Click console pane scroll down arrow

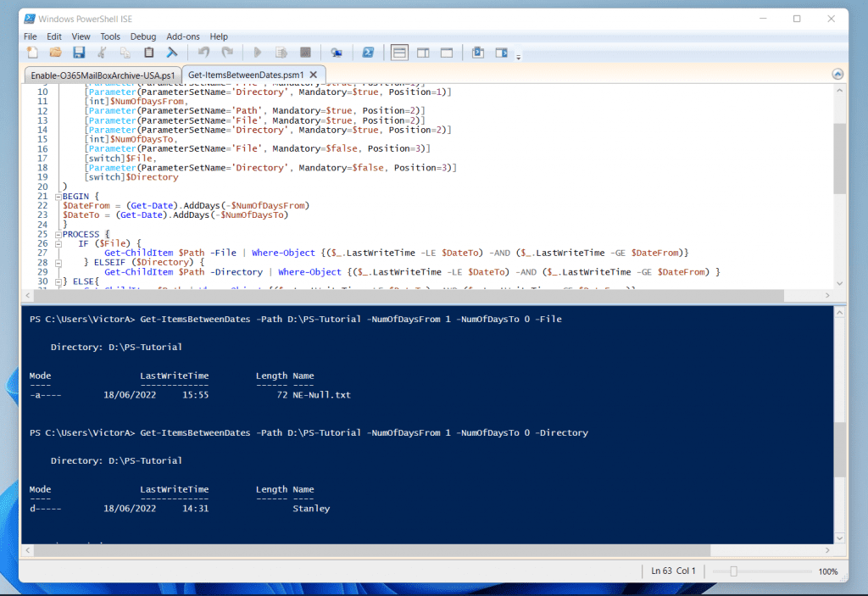click(839, 538)
